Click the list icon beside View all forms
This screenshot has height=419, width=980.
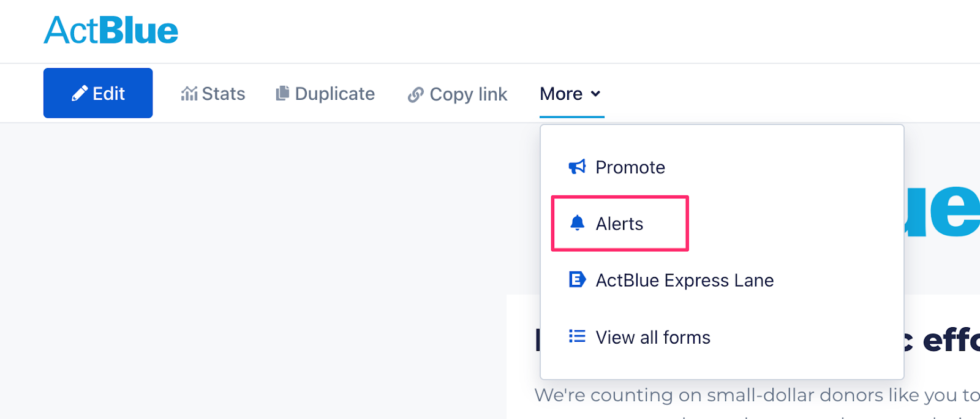click(x=577, y=336)
